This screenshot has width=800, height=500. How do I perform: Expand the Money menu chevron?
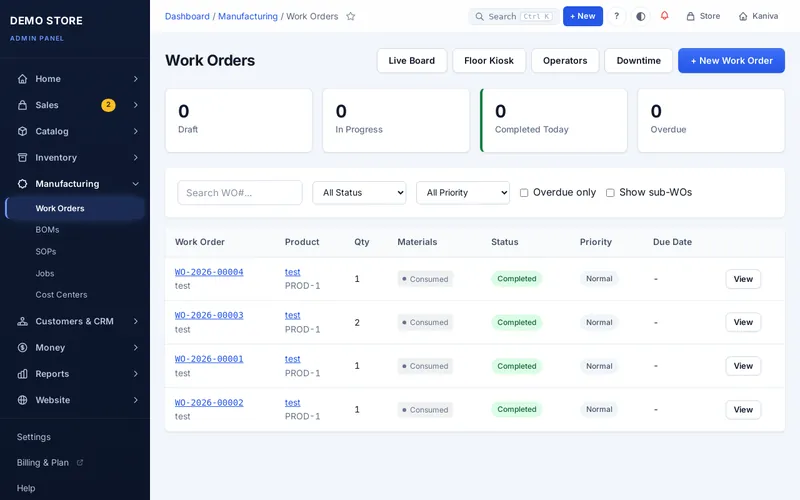(136, 347)
